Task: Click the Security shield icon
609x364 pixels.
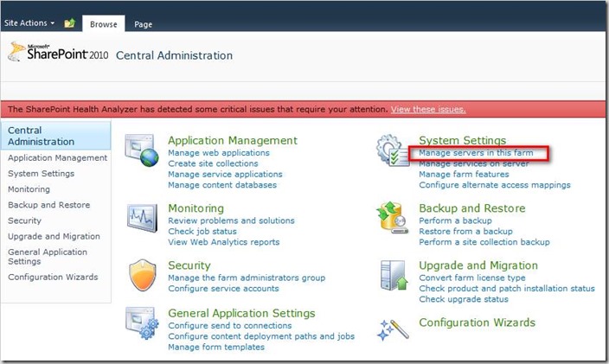Action: pyautogui.click(x=143, y=275)
